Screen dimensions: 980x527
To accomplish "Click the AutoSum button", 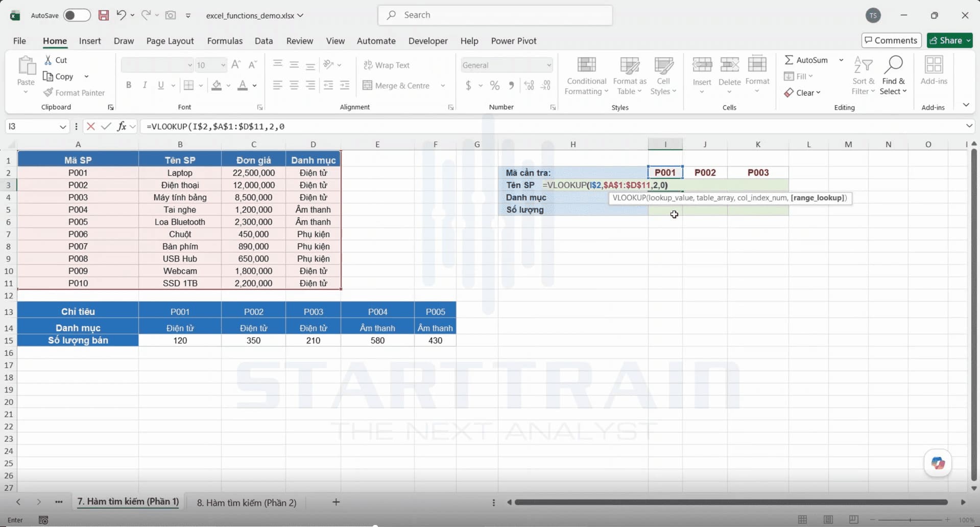I will tap(806, 60).
